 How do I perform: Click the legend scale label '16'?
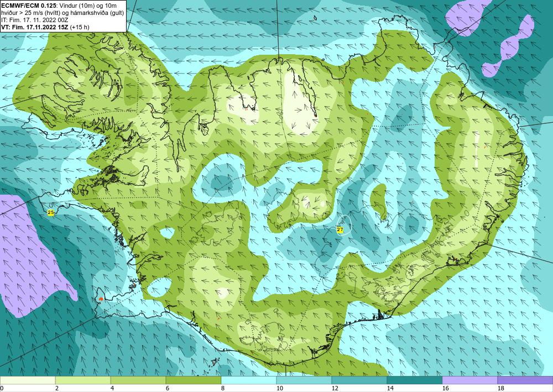[445, 388]
